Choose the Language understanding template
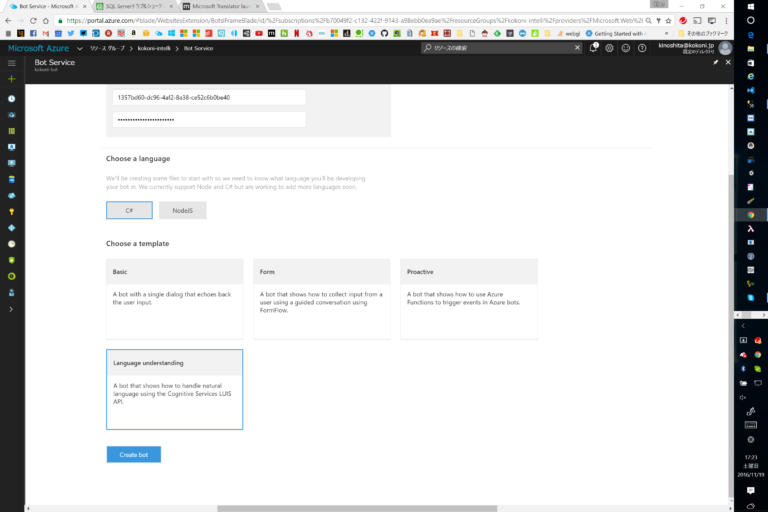Image resolution: width=768 pixels, height=512 pixels. [174, 390]
